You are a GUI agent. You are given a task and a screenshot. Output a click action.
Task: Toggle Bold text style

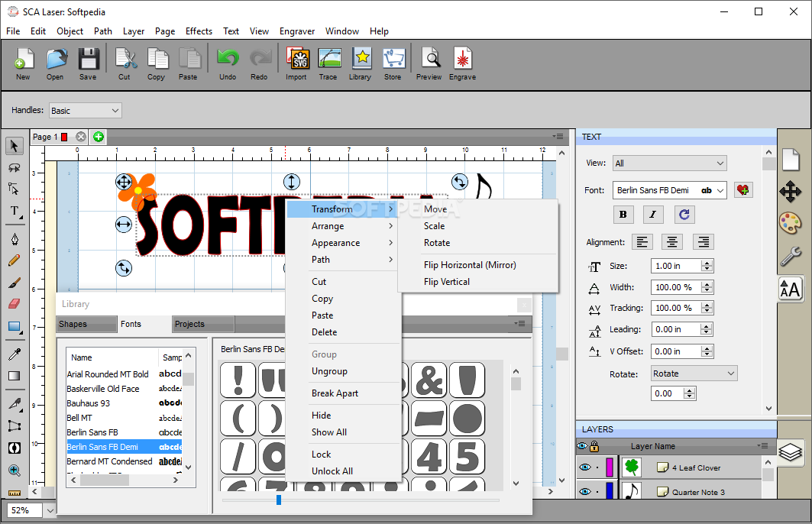623,215
